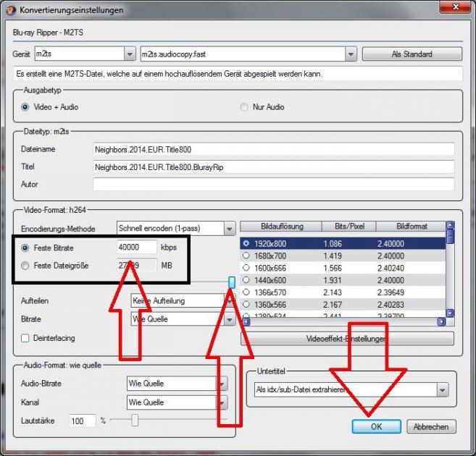
Task: Select the Feste Dateigröße radio button
Action: pos(25,266)
